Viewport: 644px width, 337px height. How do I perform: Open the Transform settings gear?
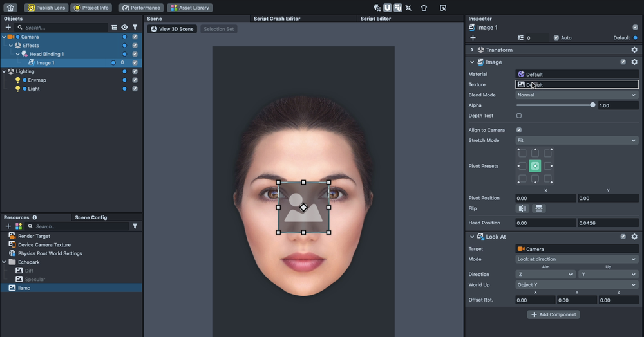pyautogui.click(x=634, y=50)
